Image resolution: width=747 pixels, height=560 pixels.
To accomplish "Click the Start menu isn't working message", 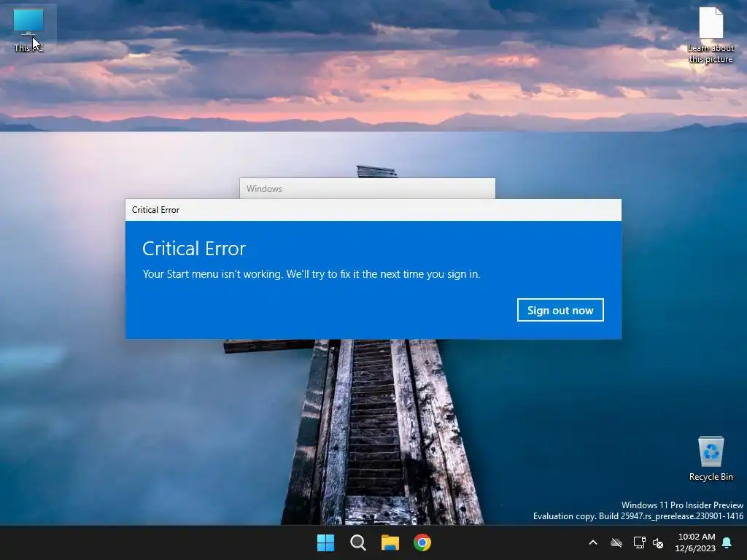I will click(311, 274).
